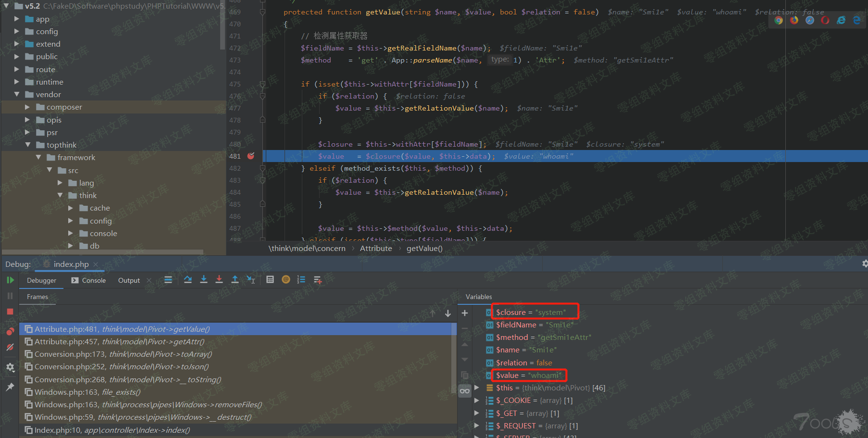Image resolution: width=868 pixels, height=438 pixels.
Task: Expand the $this variable node
Action: click(x=477, y=388)
